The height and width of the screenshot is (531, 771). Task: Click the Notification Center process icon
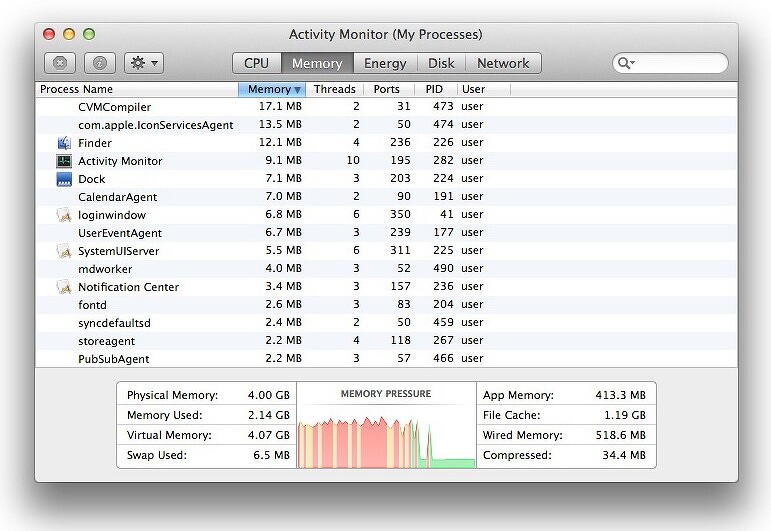tap(64, 287)
